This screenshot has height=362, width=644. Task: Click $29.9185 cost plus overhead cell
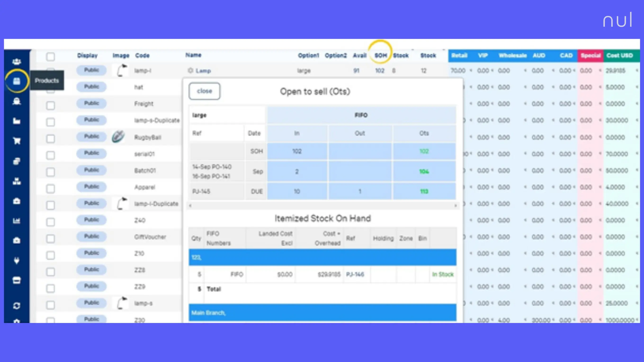coord(329,274)
